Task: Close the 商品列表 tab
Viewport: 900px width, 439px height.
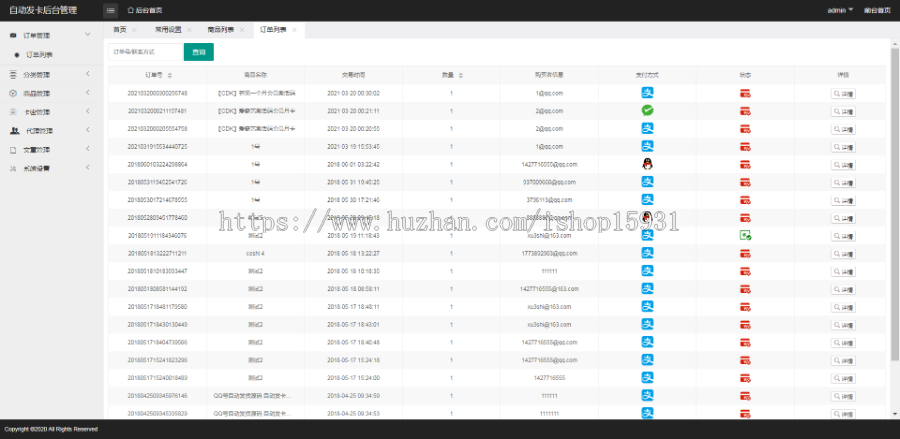Action: (242, 30)
